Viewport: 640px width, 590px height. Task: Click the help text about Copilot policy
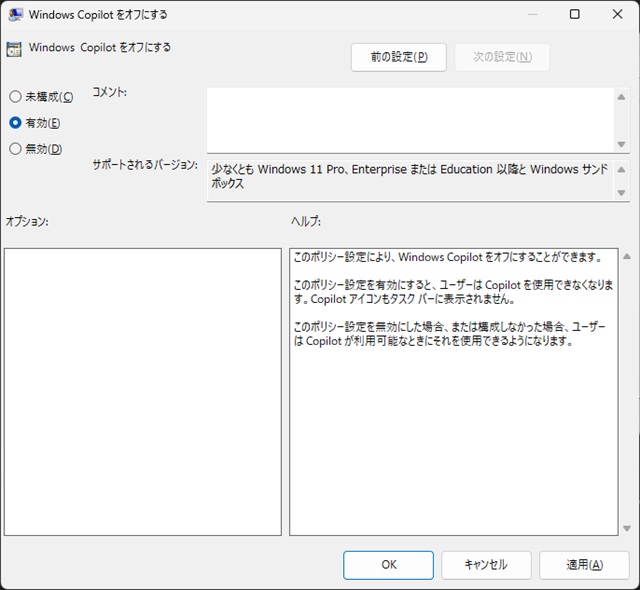pos(453,299)
